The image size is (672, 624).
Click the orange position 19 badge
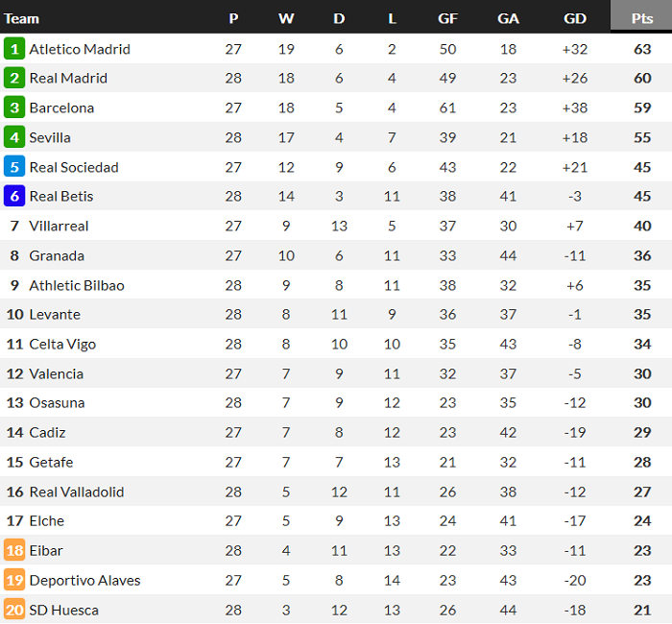tap(14, 580)
